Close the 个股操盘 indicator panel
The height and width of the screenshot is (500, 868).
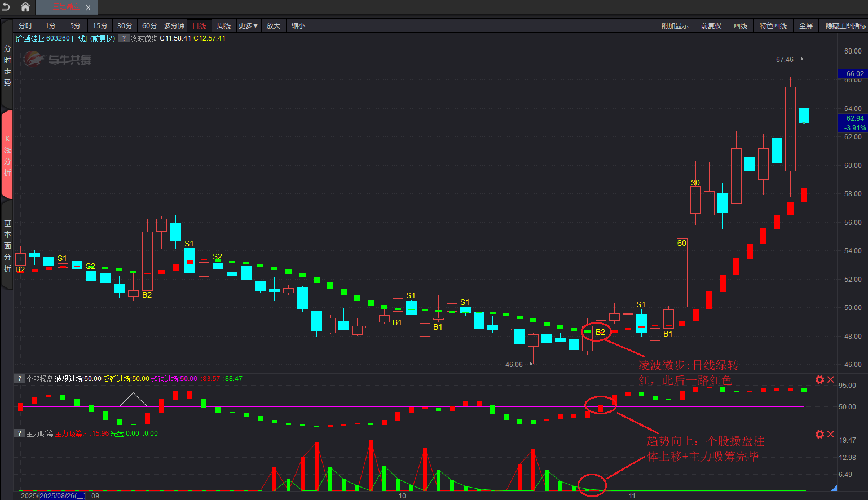point(831,380)
